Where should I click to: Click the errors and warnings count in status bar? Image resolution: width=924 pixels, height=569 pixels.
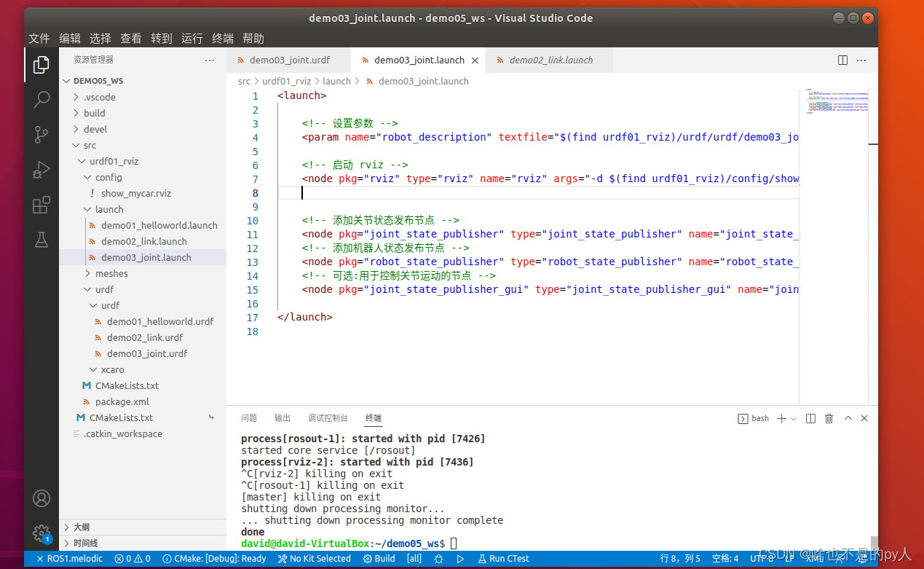point(133,559)
